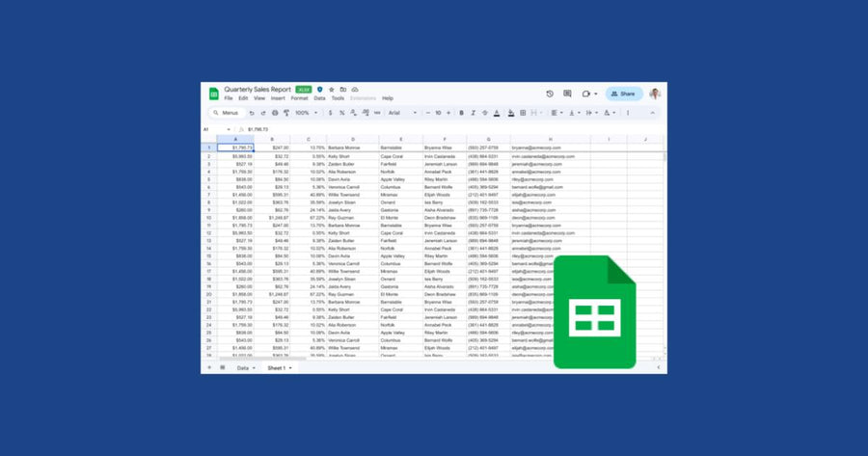The height and width of the screenshot is (456, 868).
Task: Click the font size 10 field
Action: pyautogui.click(x=438, y=113)
